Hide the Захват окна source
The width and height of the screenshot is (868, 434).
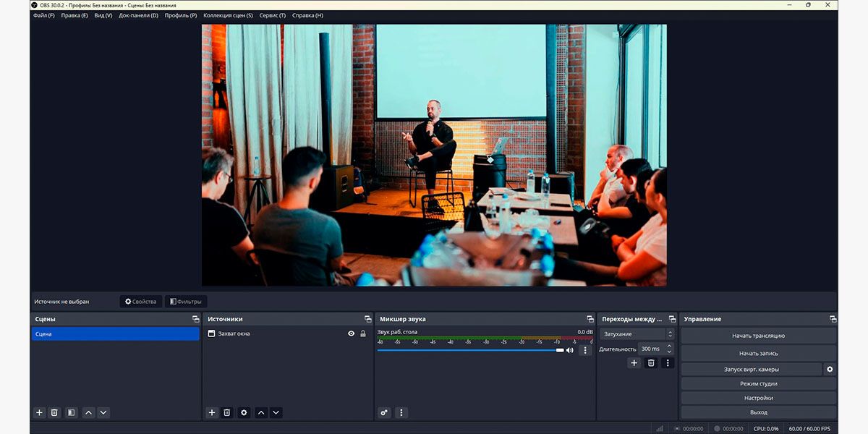(x=351, y=333)
